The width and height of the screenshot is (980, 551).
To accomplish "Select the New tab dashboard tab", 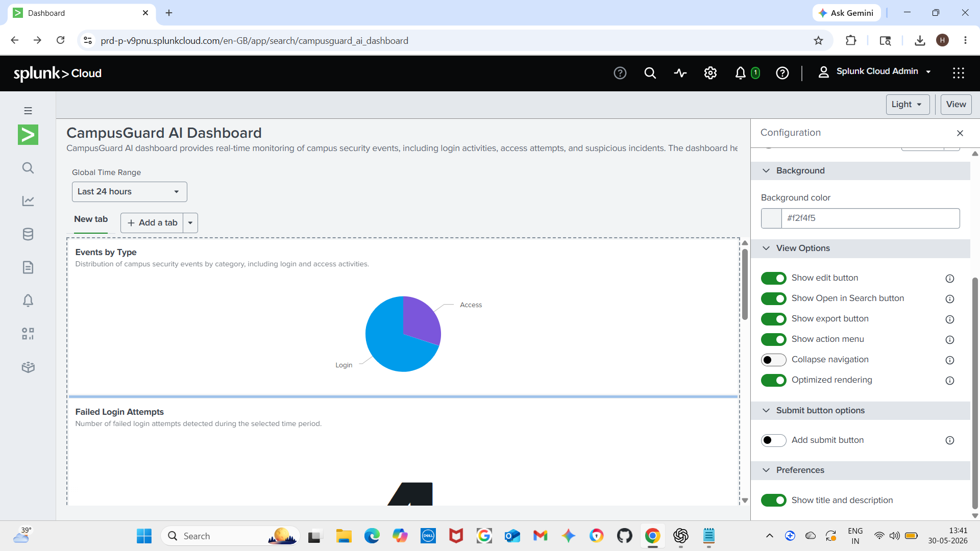I will click(91, 219).
